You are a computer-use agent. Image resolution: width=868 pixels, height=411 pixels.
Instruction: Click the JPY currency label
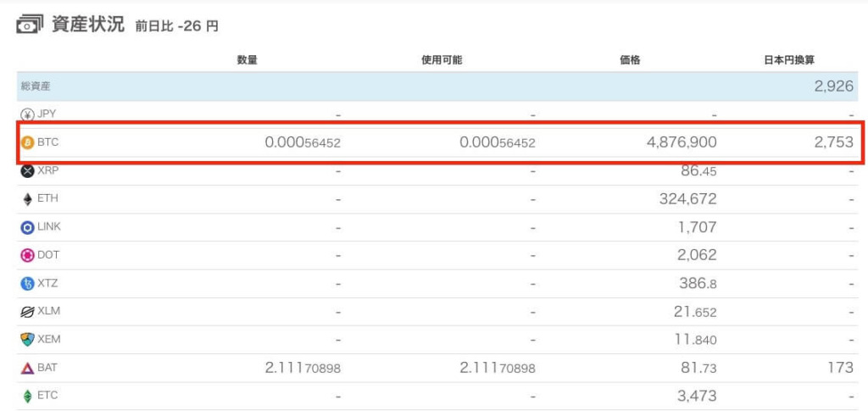coord(47,114)
